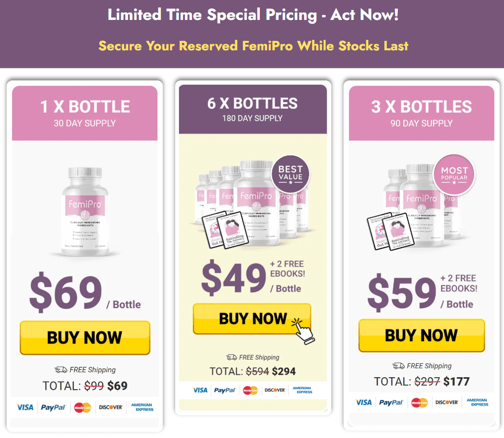The image size is (504, 438).
Task: Click BUY NOW for the 6 bottles package
Action: pos(252,319)
